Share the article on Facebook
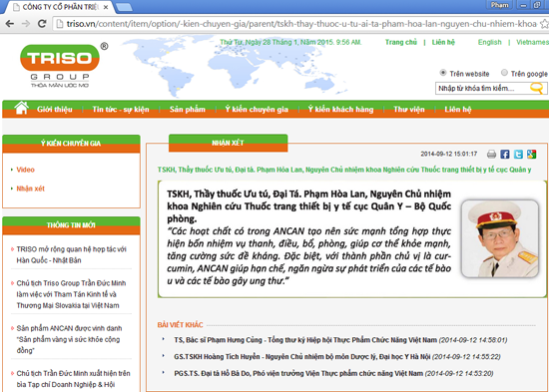 click(505, 154)
